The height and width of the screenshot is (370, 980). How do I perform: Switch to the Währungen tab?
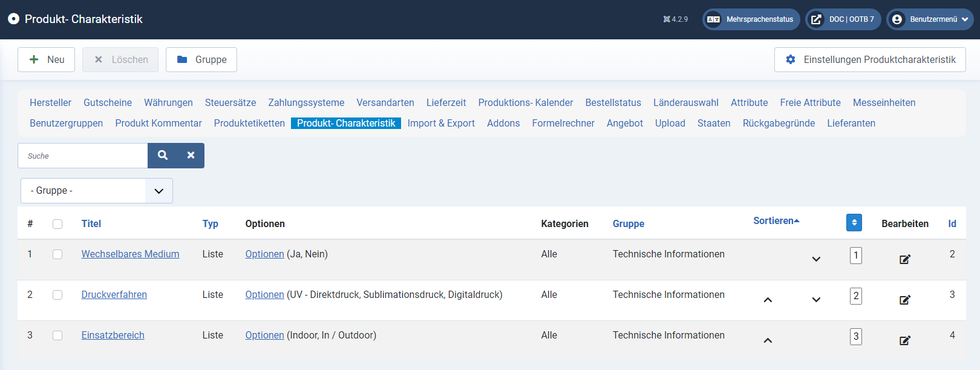coord(168,103)
